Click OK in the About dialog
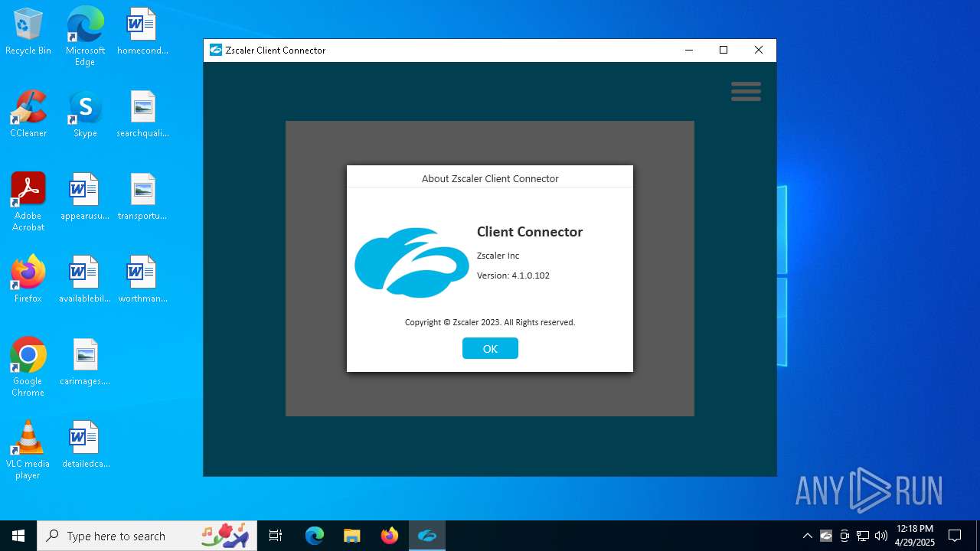This screenshot has height=551, width=980. pos(490,348)
